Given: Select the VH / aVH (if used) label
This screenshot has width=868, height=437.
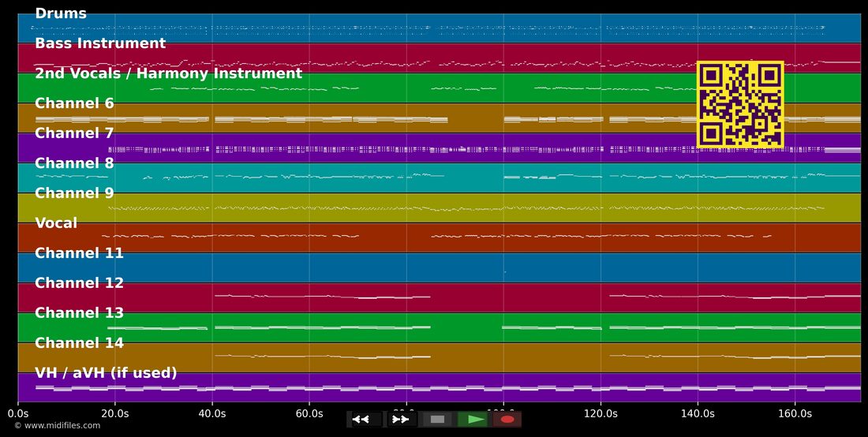Looking at the screenshot, I should coord(106,373).
